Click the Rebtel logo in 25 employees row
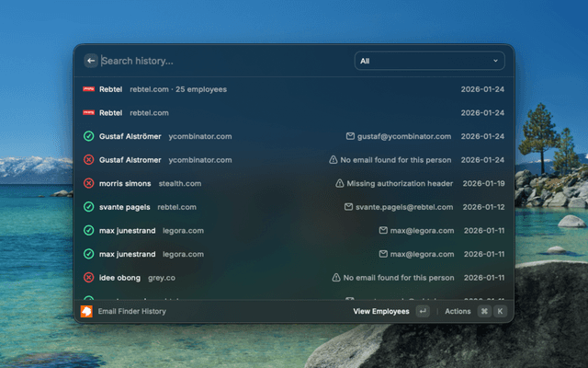 (89, 89)
